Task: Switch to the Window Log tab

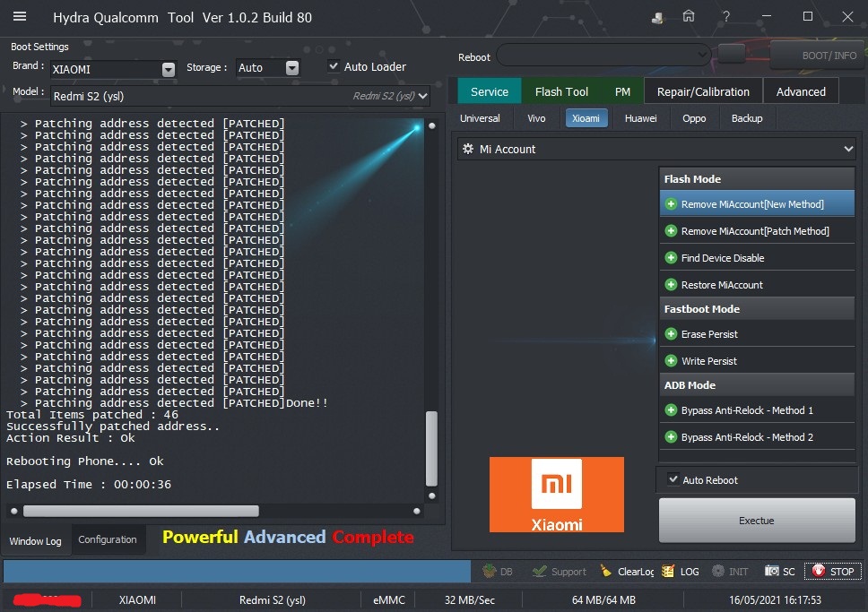Action: click(36, 540)
